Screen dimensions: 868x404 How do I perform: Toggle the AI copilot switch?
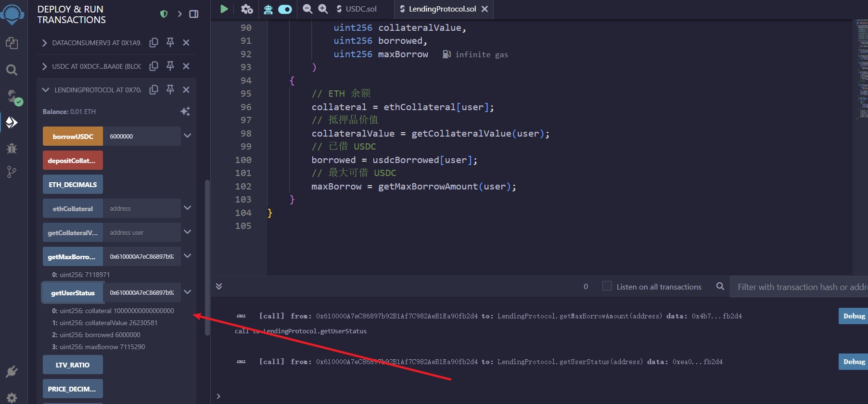[x=285, y=9]
